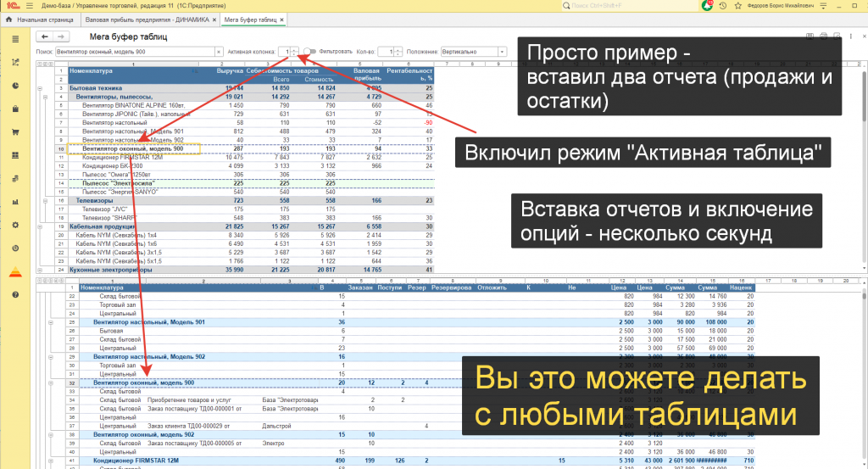The width and height of the screenshot is (868, 469).
Task: Click the user name Федоров Борис Михайлович
Action: pyautogui.click(x=781, y=6)
